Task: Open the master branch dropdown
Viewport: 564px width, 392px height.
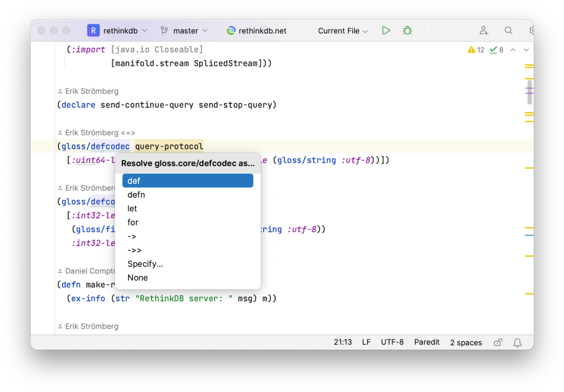Action: pyautogui.click(x=190, y=31)
